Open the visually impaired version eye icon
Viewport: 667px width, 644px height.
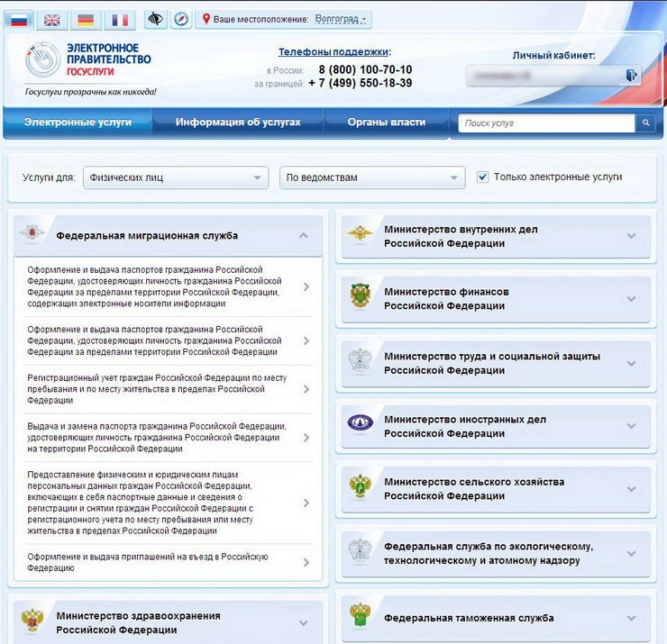[x=155, y=19]
